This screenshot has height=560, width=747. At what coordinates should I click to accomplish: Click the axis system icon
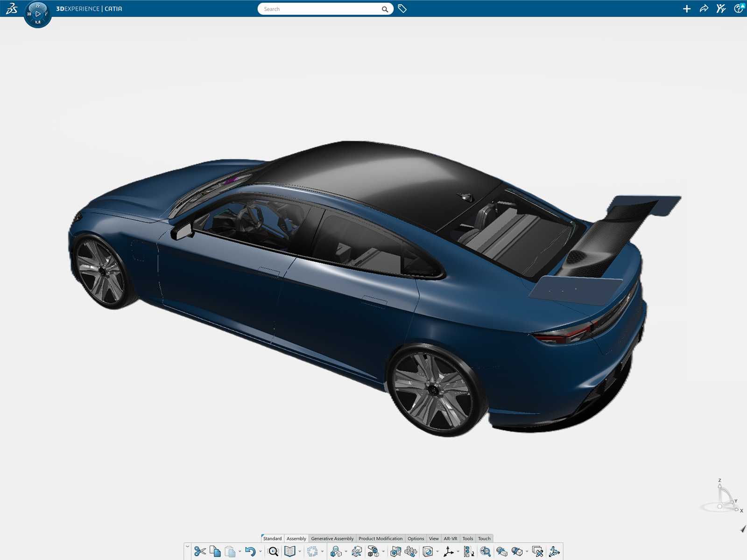click(449, 552)
